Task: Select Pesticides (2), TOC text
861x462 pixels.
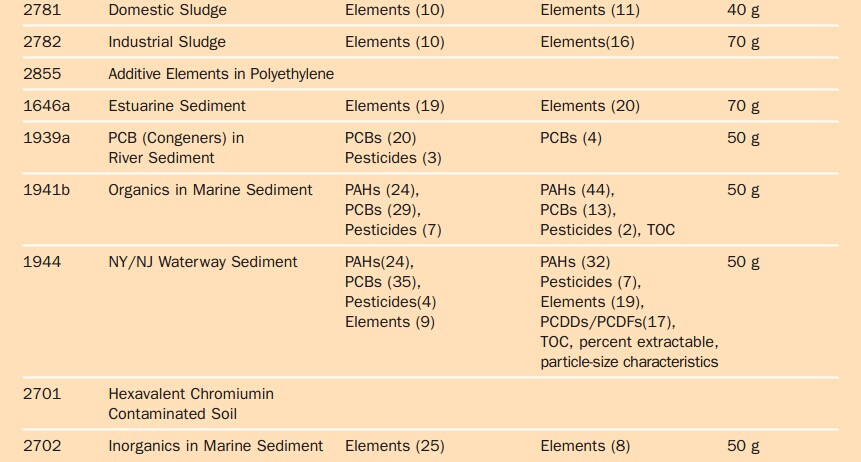Action: (x=607, y=230)
